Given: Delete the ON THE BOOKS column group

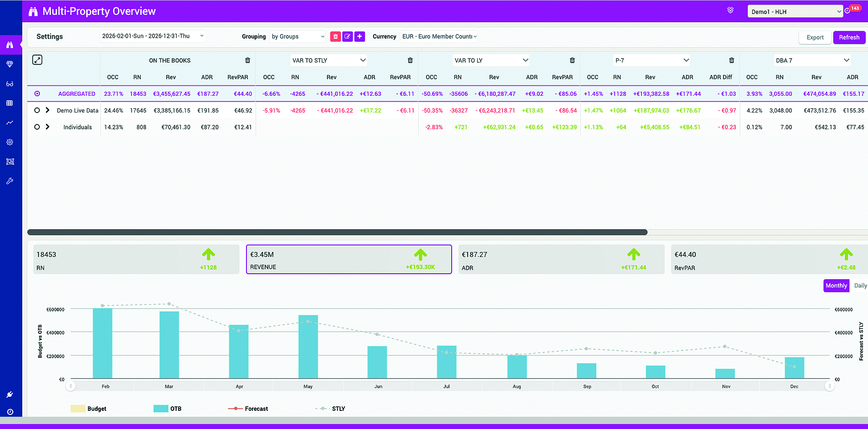Looking at the screenshot, I should [247, 60].
